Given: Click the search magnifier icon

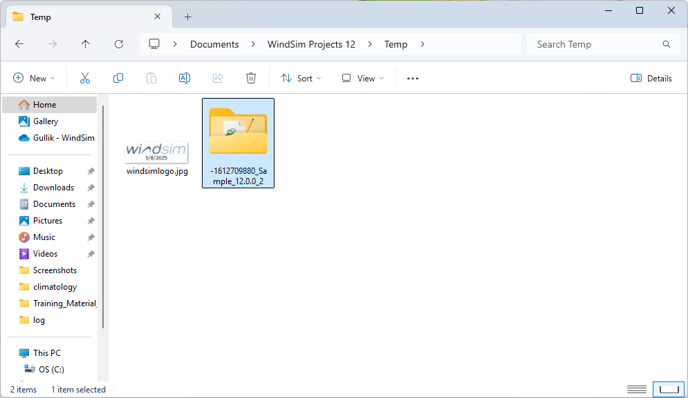Looking at the screenshot, I should 666,44.
